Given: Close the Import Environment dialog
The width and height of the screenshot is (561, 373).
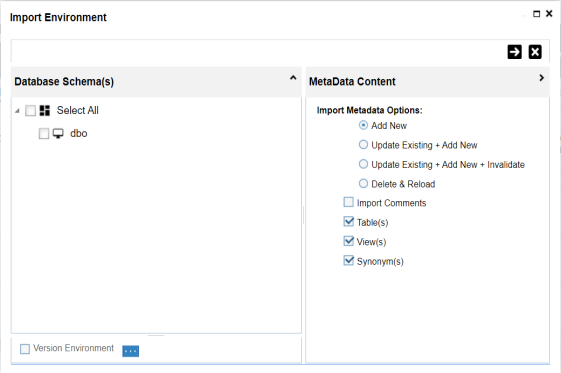Looking at the screenshot, I should 549,14.
